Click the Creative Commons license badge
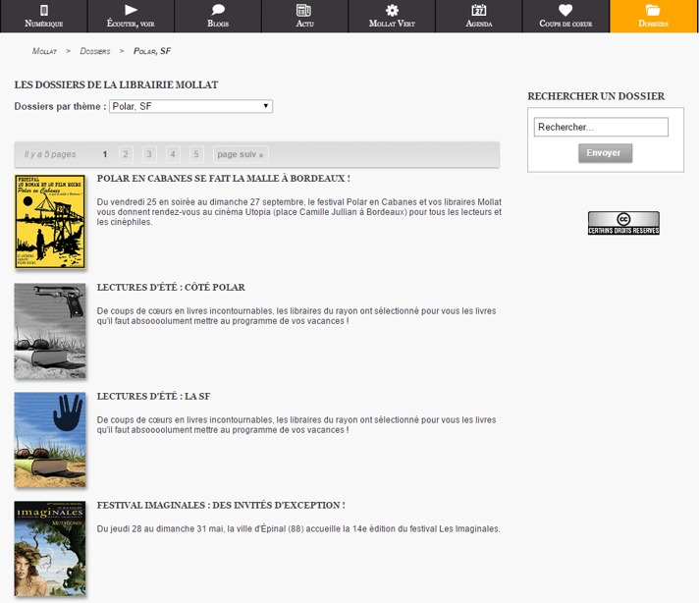The height and width of the screenshot is (603, 700). pyautogui.click(x=623, y=223)
